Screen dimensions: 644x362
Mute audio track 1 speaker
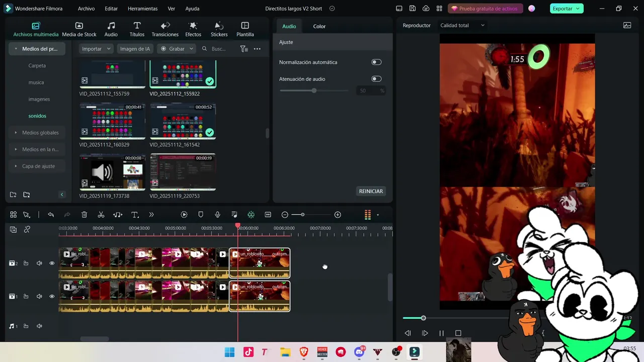pos(39,326)
